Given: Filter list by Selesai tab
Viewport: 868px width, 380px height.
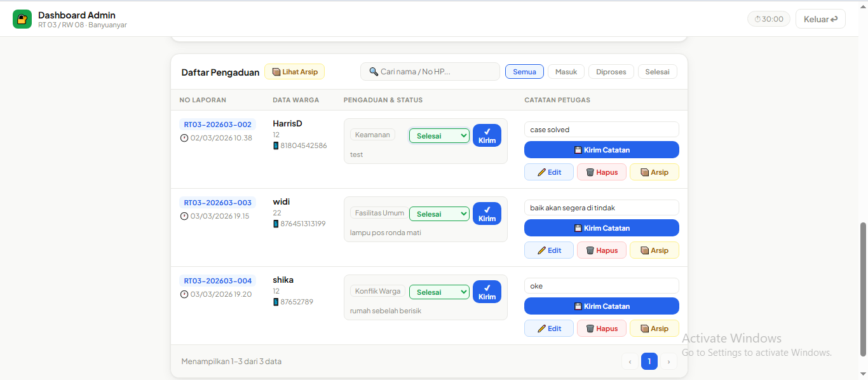Looking at the screenshot, I should [658, 72].
